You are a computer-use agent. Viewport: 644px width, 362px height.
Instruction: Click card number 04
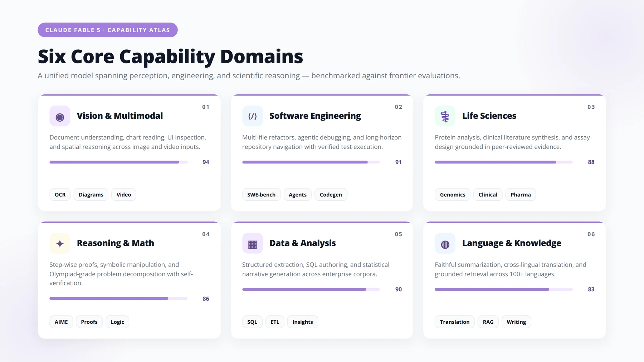pos(206,234)
